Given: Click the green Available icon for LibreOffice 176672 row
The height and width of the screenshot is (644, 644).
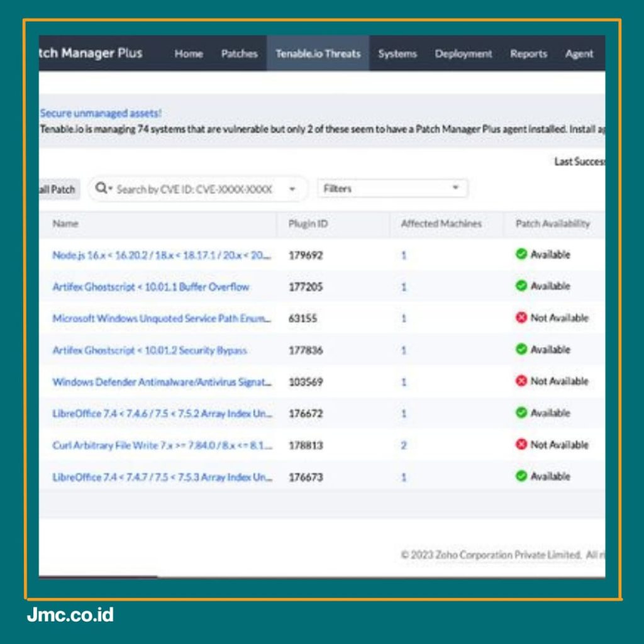Looking at the screenshot, I should coord(521,413).
